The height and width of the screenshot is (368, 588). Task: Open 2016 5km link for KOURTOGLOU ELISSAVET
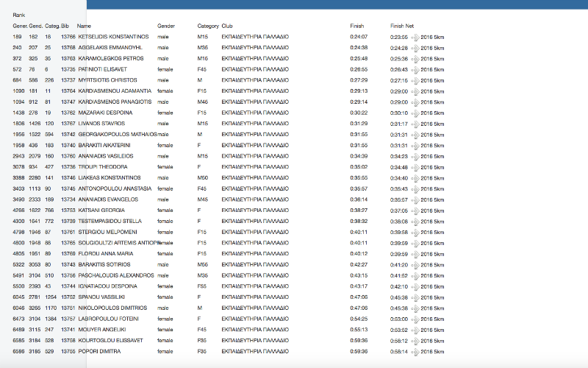(x=432, y=341)
